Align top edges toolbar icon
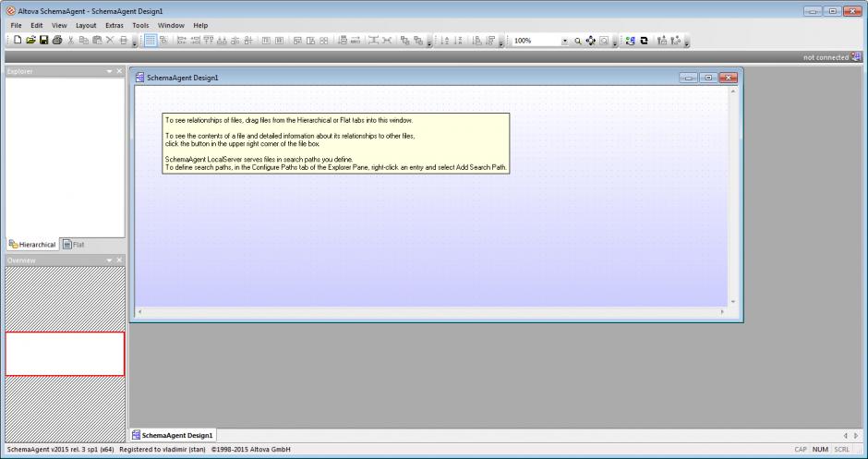Viewport: 868px width, 459px height. (208, 41)
